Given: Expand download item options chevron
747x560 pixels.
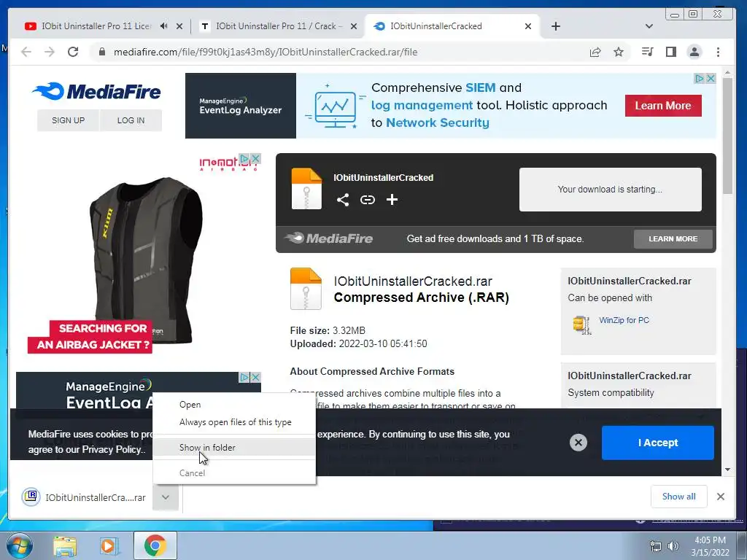Looking at the screenshot, I should [166, 497].
